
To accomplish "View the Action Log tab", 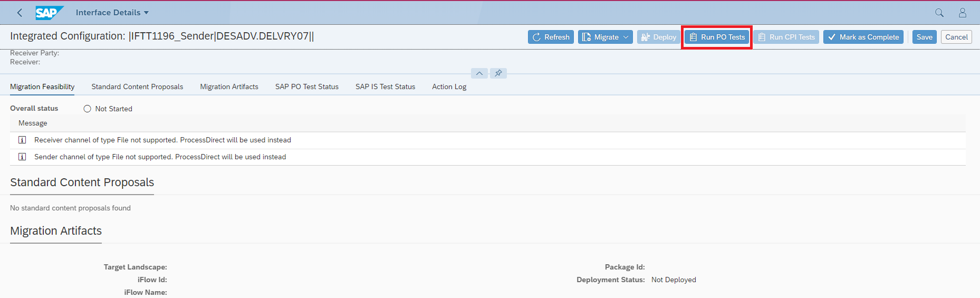I will [x=449, y=86].
